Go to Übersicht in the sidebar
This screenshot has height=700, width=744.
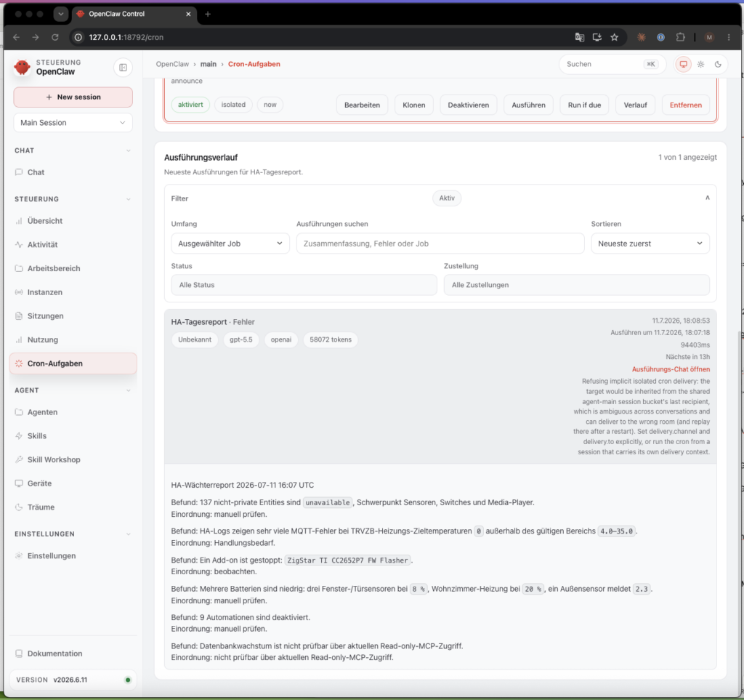pyautogui.click(x=73, y=221)
